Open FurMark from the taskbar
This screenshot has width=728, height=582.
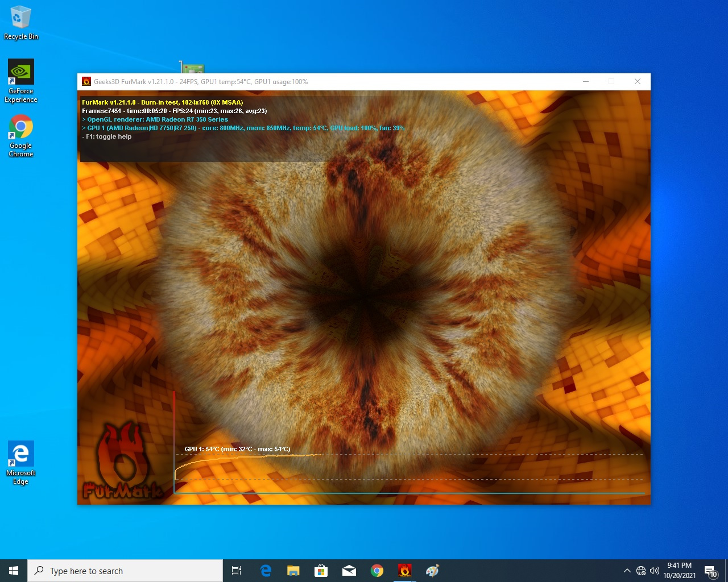[404, 571]
